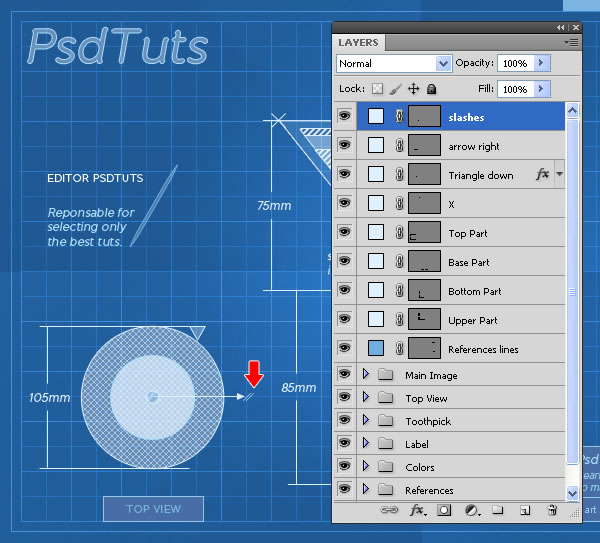Lock all padlock icon

tap(432, 89)
